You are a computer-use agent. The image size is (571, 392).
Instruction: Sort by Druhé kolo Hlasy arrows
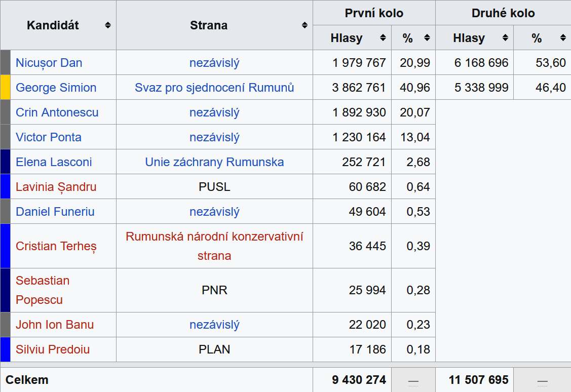click(x=505, y=37)
